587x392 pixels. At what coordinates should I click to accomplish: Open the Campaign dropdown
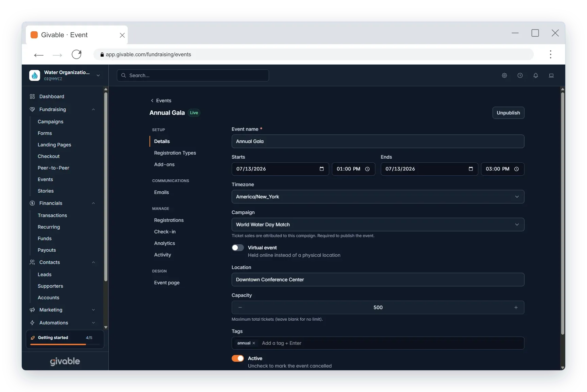click(x=378, y=225)
